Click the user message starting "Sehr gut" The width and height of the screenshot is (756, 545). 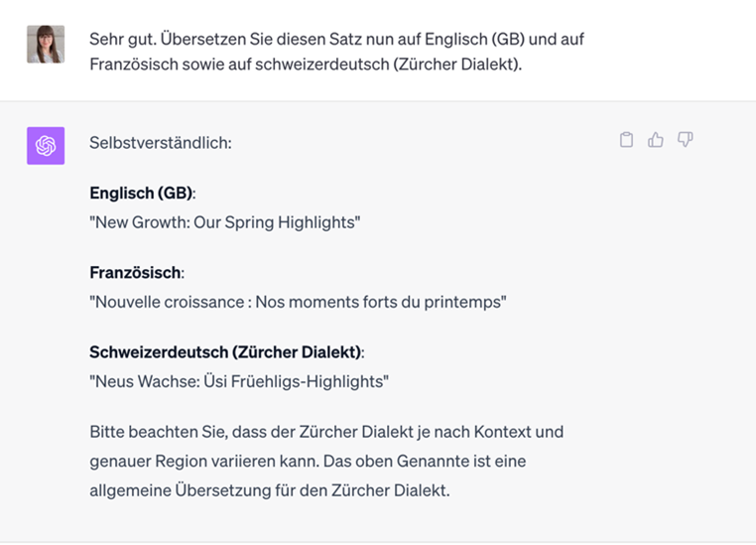pos(335,40)
